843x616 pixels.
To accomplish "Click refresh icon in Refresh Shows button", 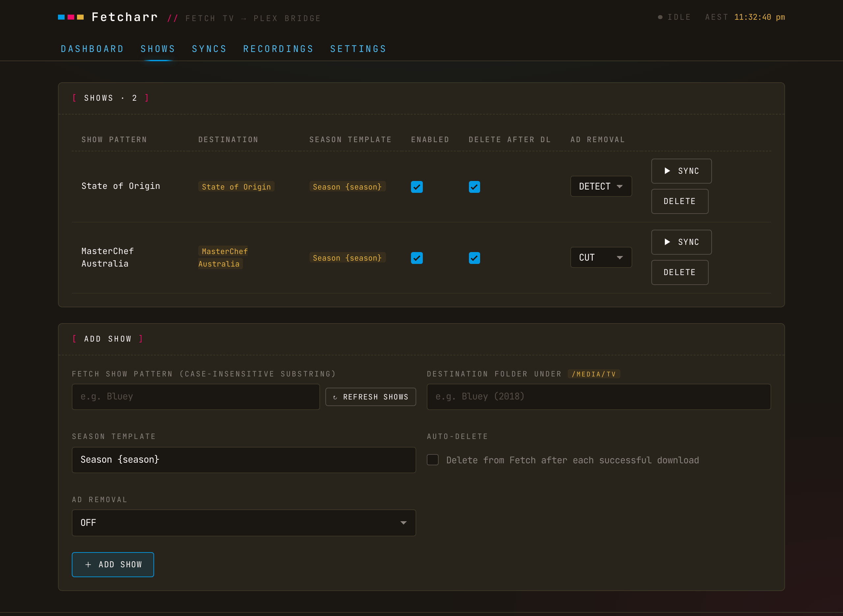I will pyautogui.click(x=335, y=398).
